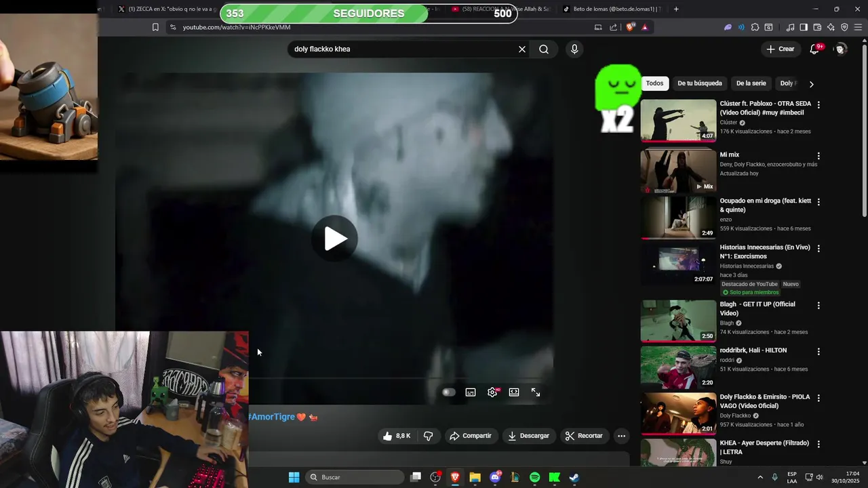Open Kick app from the taskbar

pyautogui.click(x=555, y=477)
